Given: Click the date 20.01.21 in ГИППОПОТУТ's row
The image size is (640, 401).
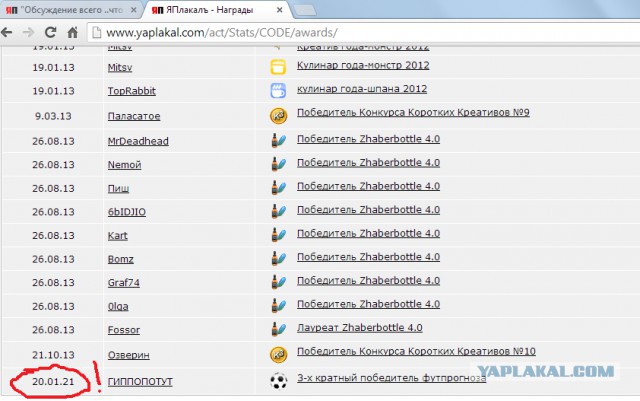Looking at the screenshot, I should pos(53,382).
